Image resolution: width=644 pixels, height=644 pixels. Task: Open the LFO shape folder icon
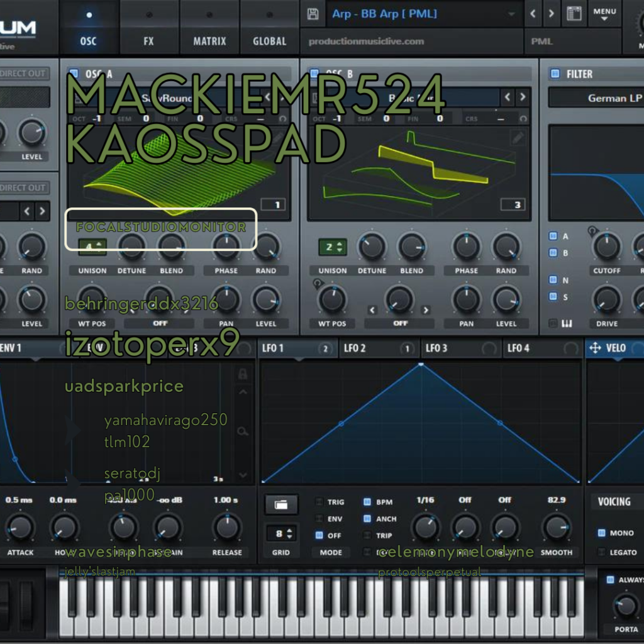pos(281,505)
